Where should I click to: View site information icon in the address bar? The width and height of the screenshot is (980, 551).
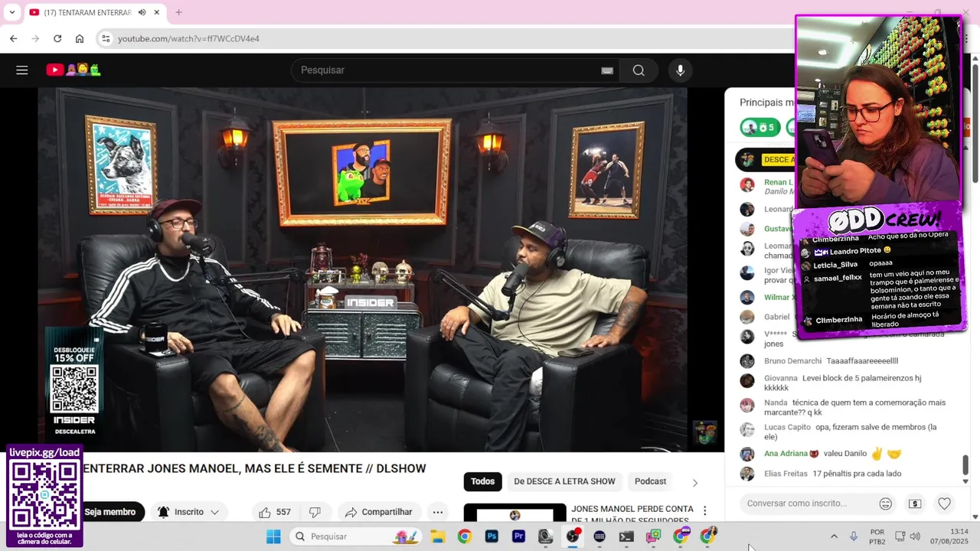click(x=106, y=38)
